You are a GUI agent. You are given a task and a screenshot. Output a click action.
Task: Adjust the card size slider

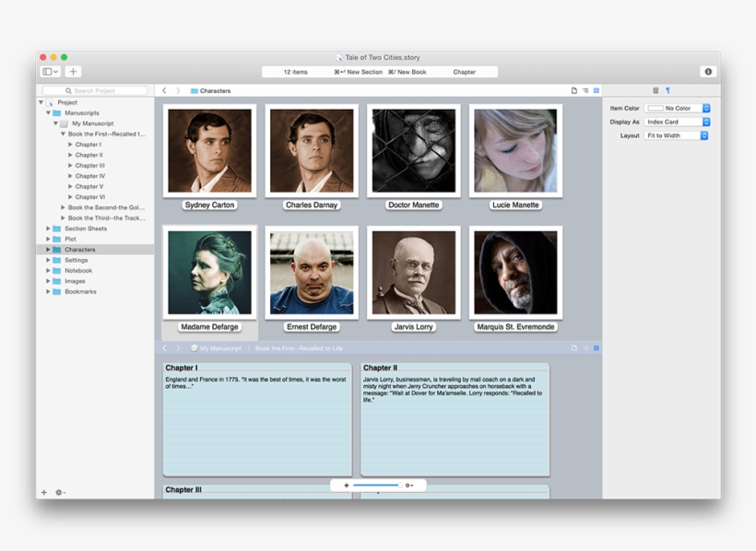pos(376,486)
